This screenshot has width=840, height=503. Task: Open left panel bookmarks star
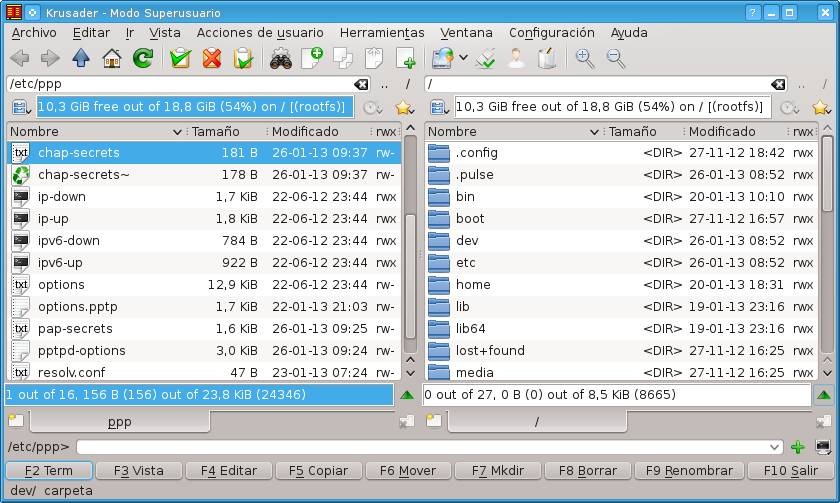pyautogui.click(x=404, y=108)
